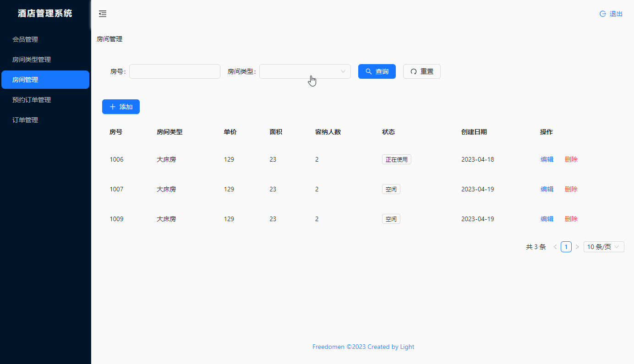
Task: Click the 正在使用 status tag for room 1006
Action: tap(397, 159)
